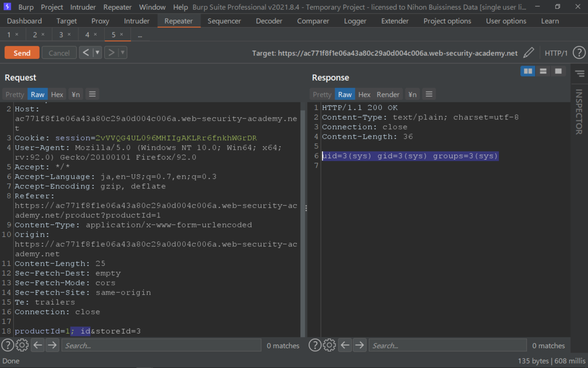Switch request view to Pretty

click(x=15, y=94)
